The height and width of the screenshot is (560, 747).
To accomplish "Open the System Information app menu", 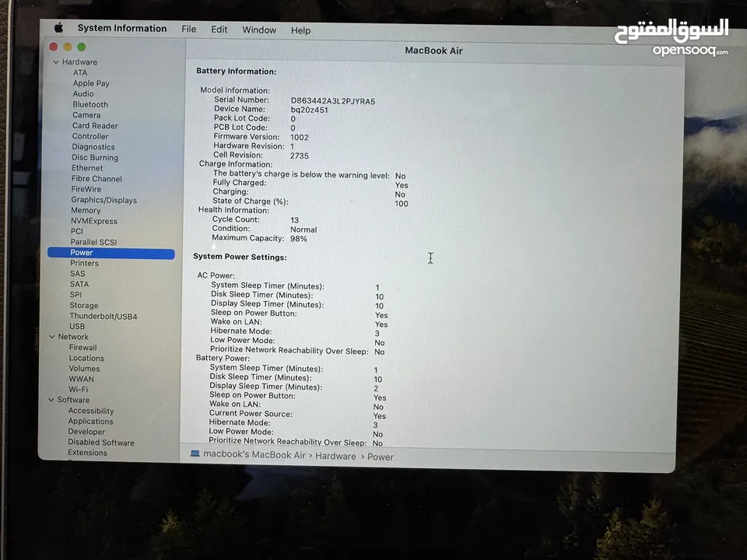I will click(122, 29).
